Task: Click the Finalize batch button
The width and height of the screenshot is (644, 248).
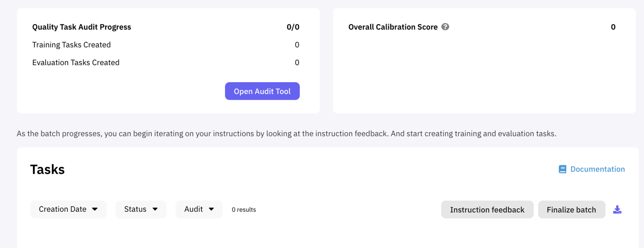Action: [x=571, y=210]
